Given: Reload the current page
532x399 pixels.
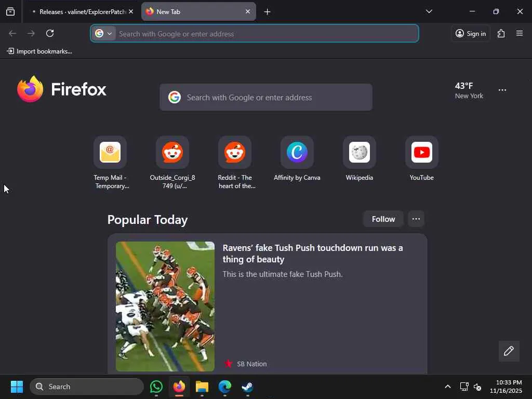Looking at the screenshot, I should [x=50, y=33].
